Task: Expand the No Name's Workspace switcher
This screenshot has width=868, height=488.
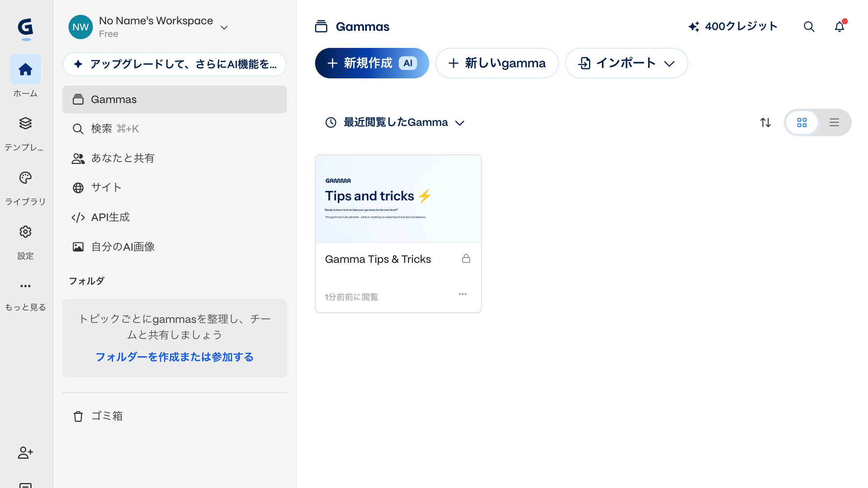Action: point(224,27)
